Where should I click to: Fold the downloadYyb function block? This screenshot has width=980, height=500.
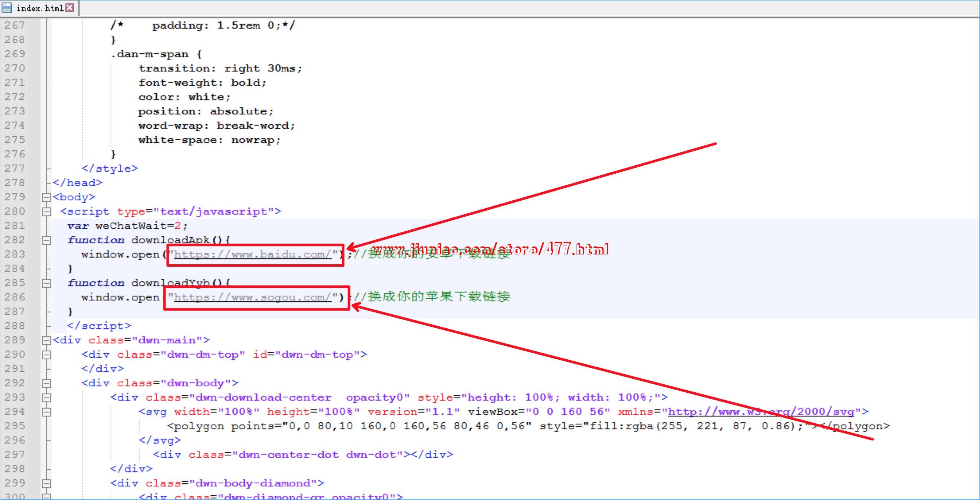[47, 283]
